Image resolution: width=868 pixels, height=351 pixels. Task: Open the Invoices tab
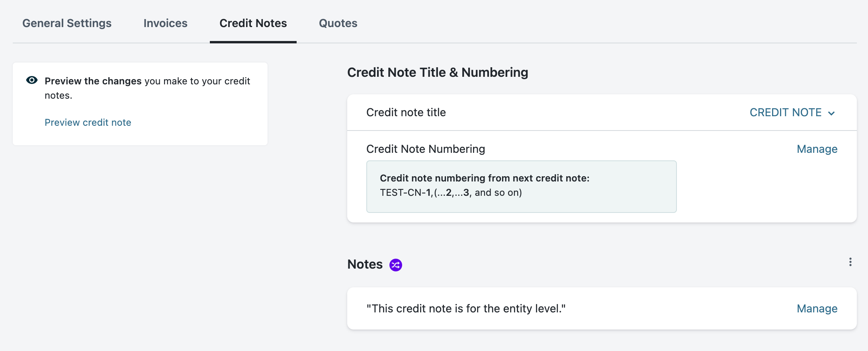coord(165,23)
